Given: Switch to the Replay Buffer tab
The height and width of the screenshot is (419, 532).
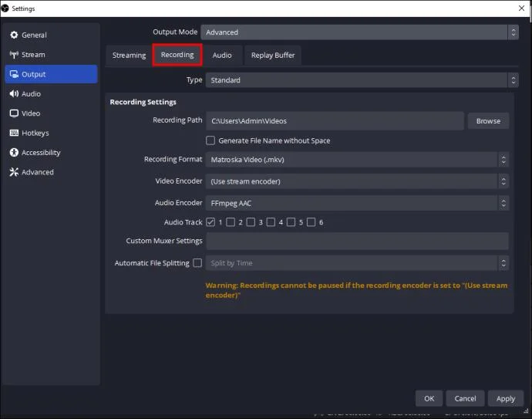Looking at the screenshot, I should pos(273,56).
